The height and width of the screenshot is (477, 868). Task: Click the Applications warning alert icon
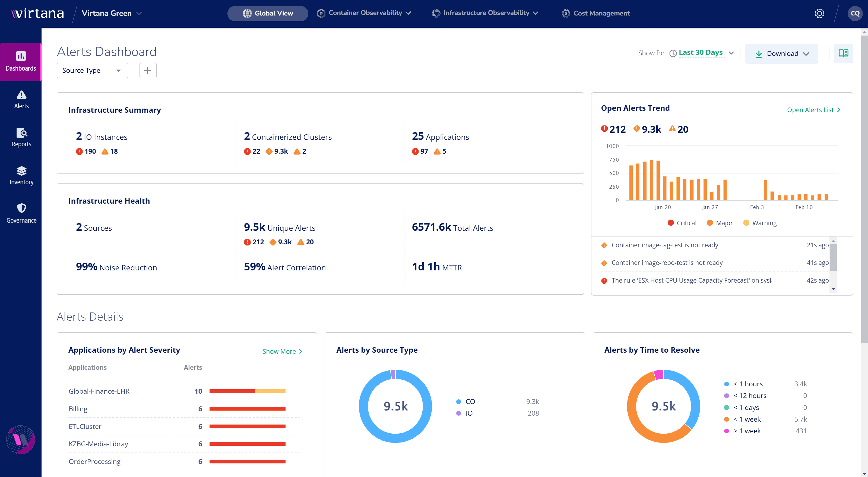437,151
